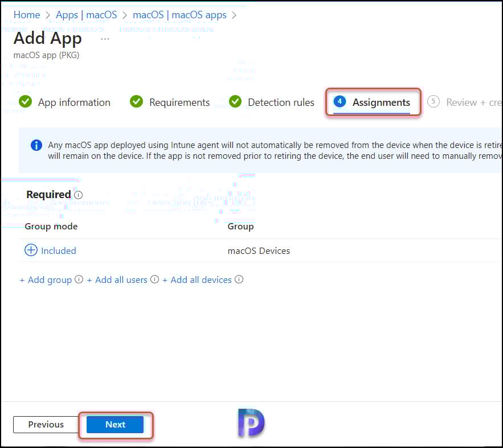Click the + Add all users link

click(x=117, y=280)
